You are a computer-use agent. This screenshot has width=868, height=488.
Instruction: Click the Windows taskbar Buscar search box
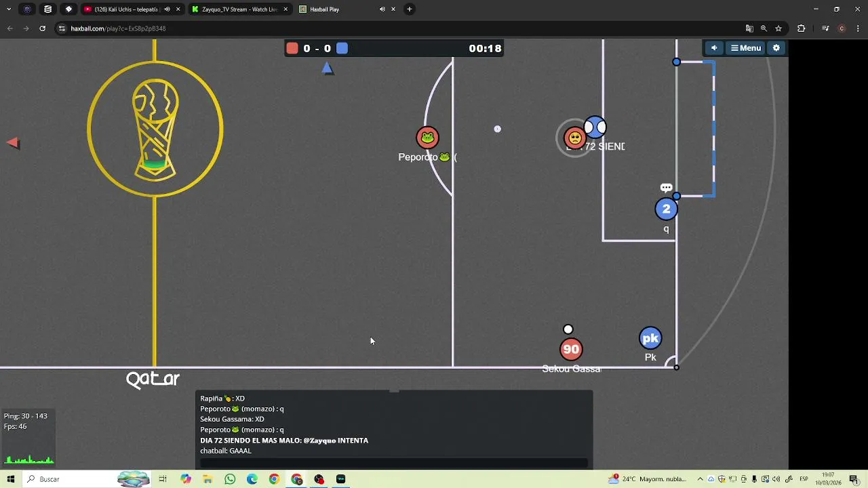pos(87,479)
